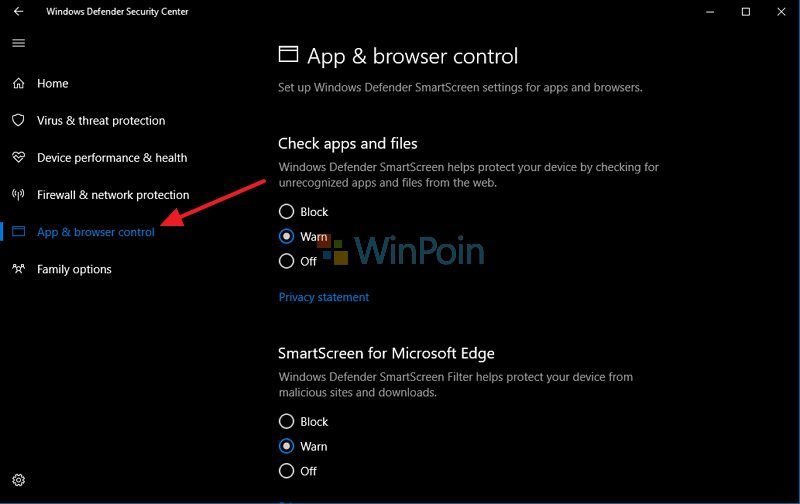The height and width of the screenshot is (504, 800).
Task: Click the App & browser control window icon
Action: [18, 232]
